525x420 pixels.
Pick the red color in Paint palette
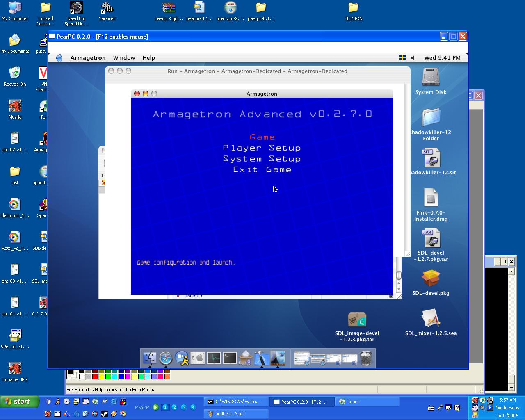point(95,377)
